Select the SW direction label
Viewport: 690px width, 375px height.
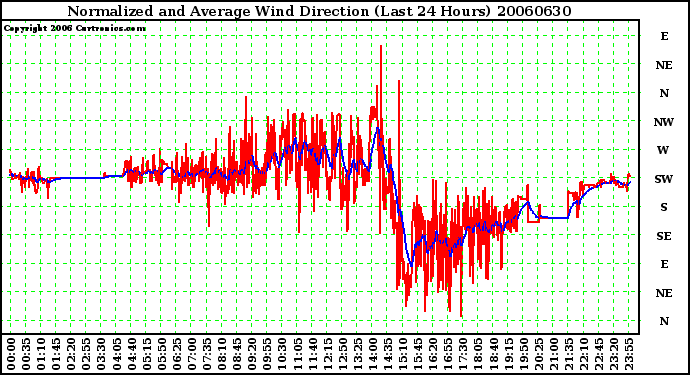click(x=664, y=179)
